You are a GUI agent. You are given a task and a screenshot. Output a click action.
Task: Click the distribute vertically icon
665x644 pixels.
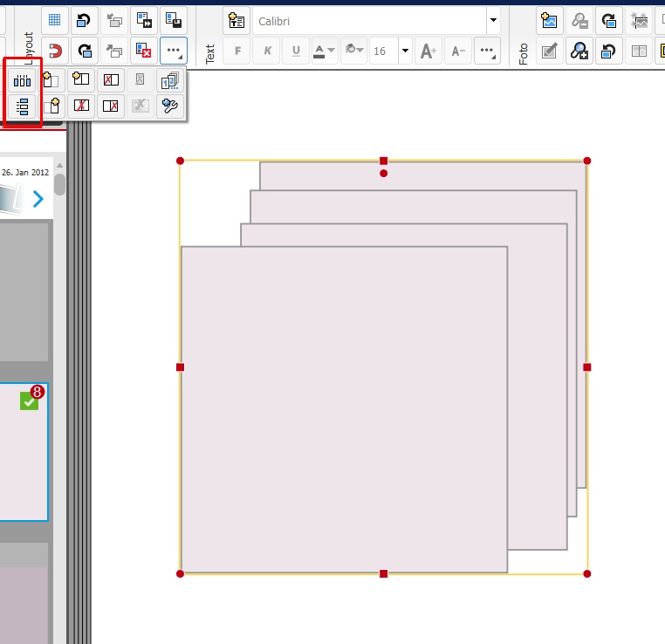point(23,106)
